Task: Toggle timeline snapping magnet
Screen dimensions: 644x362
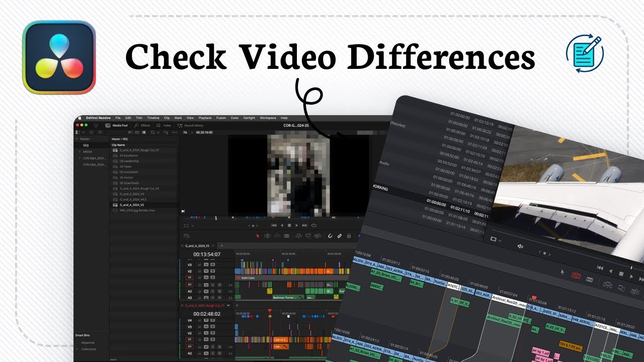Action: point(330,236)
